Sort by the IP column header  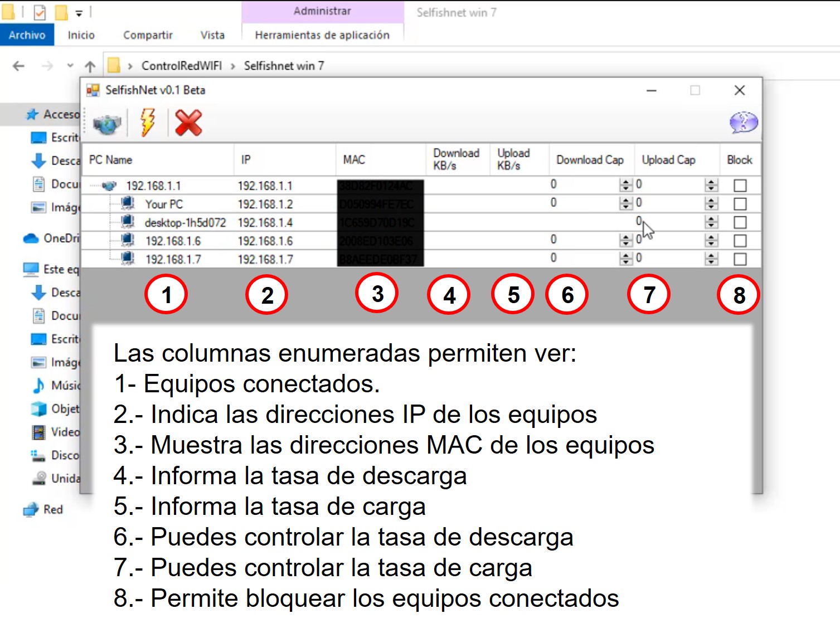tap(285, 160)
